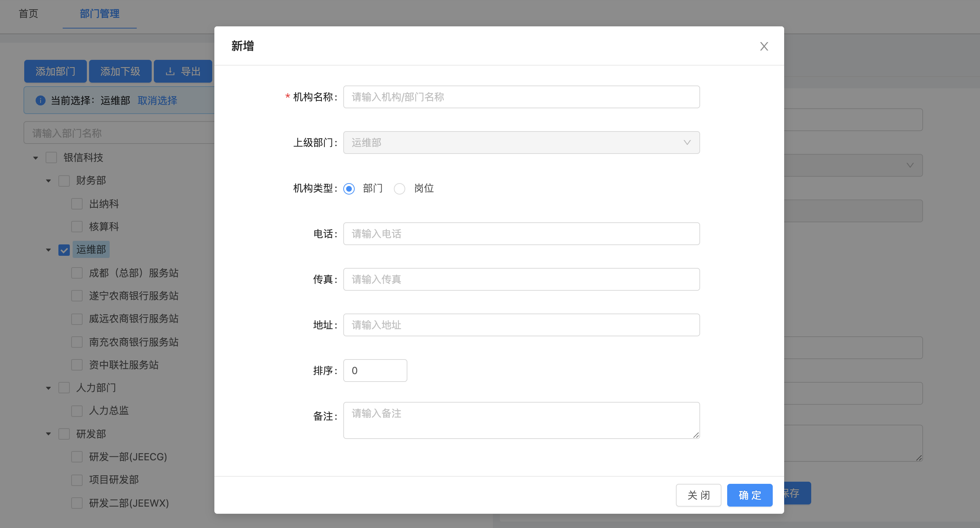Close the 新增 dialog with X icon
980x528 pixels.
(x=763, y=46)
